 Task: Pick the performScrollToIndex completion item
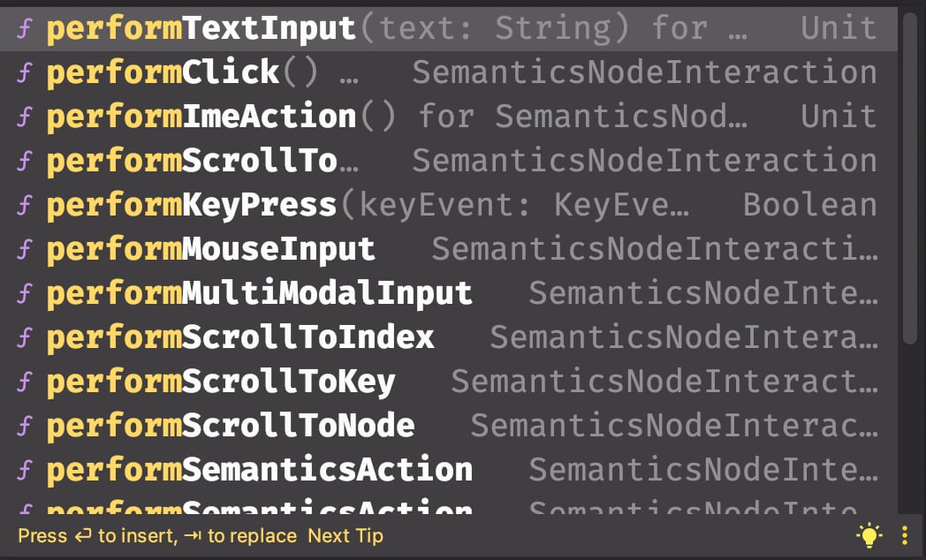(x=239, y=338)
